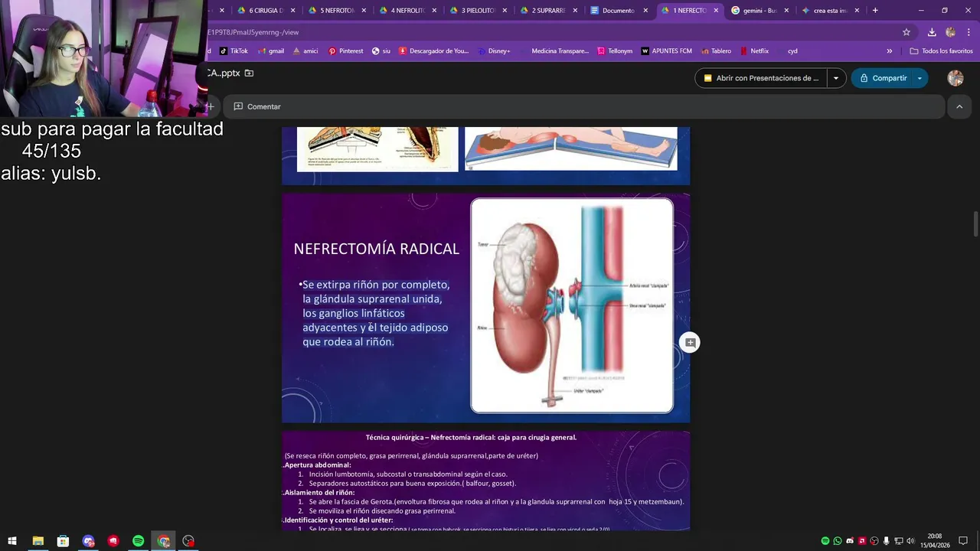This screenshot has height=551, width=980.
Task: Open the Chrome profile avatar
Action: tap(950, 32)
